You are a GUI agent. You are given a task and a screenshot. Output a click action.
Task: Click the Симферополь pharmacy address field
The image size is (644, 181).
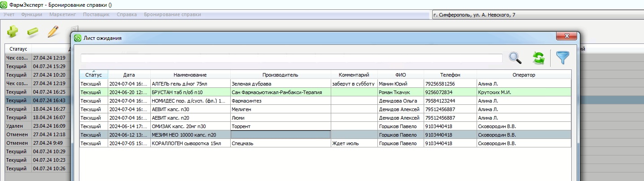536,15
